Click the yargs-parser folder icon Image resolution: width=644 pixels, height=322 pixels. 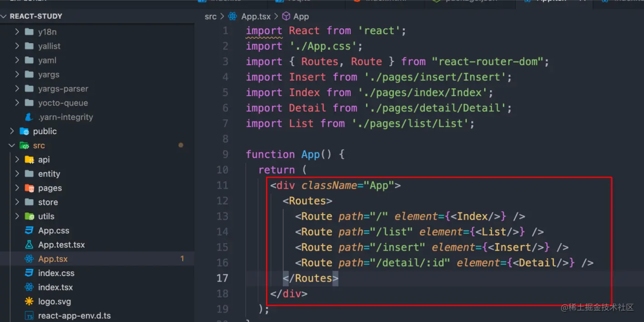(x=29, y=89)
